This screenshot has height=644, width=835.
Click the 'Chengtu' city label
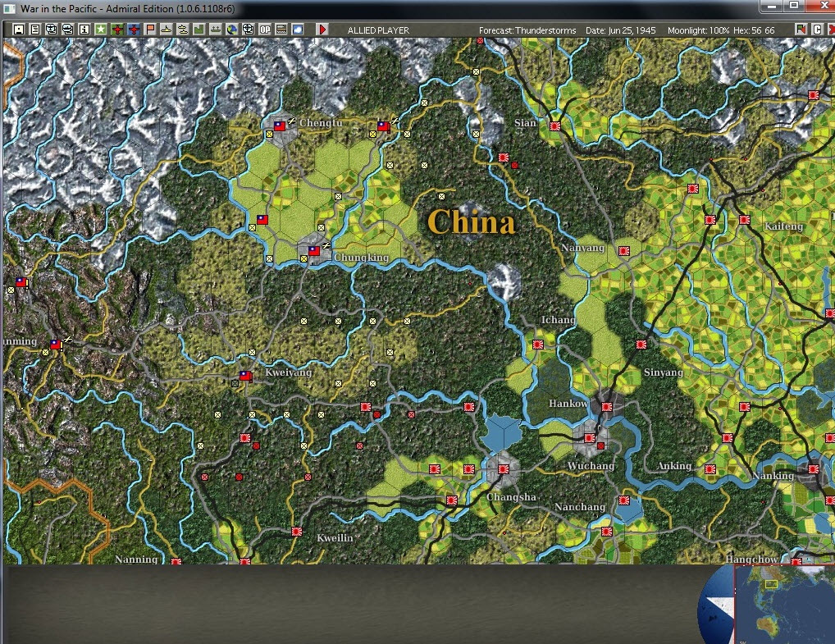pos(321,122)
